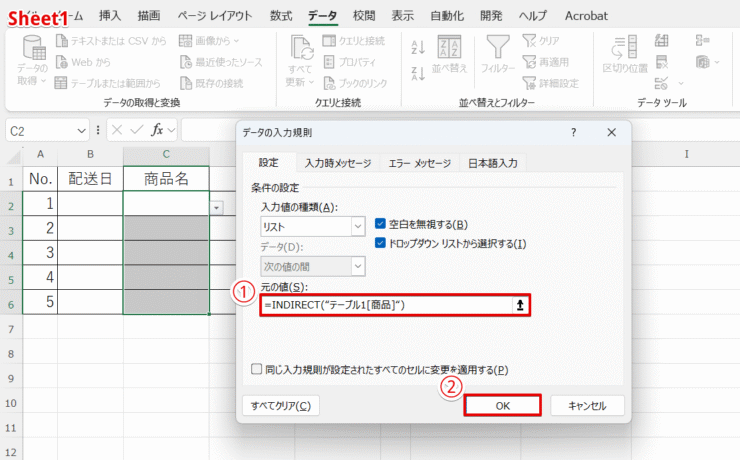The width and height of the screenshot is (740, 460).
Task: Click テーブルまたは範囲から option
Action: pyautogui.click(x=108, y=83)
